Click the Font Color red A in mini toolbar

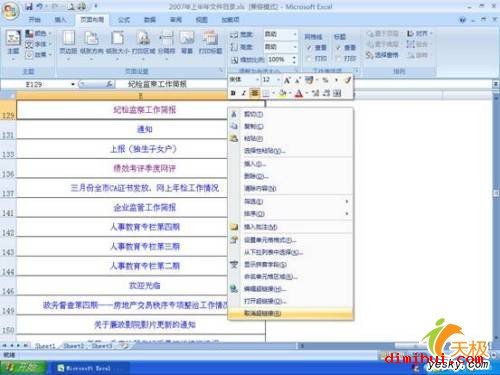tap(299, 94)
